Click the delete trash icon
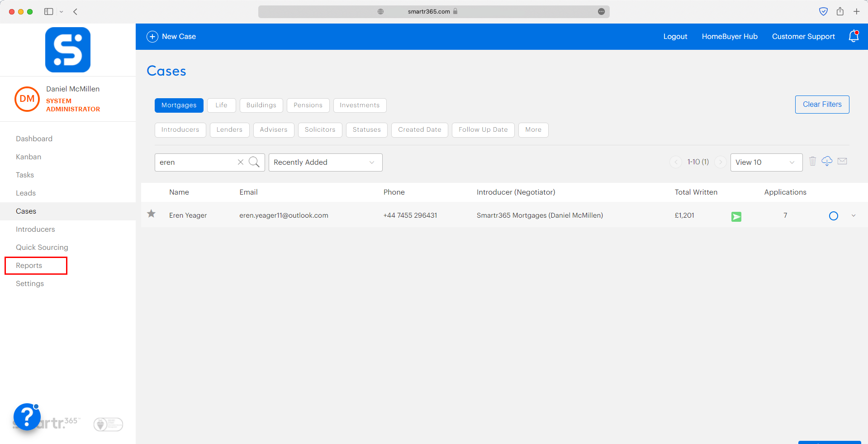Image resolution: width=868 pixels, height=444 pixels. click(812, 161)
